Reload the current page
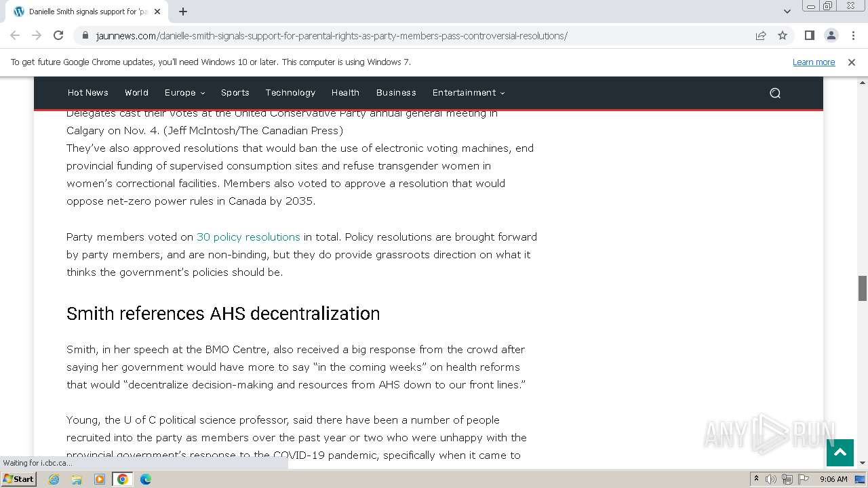 (58, 35)
